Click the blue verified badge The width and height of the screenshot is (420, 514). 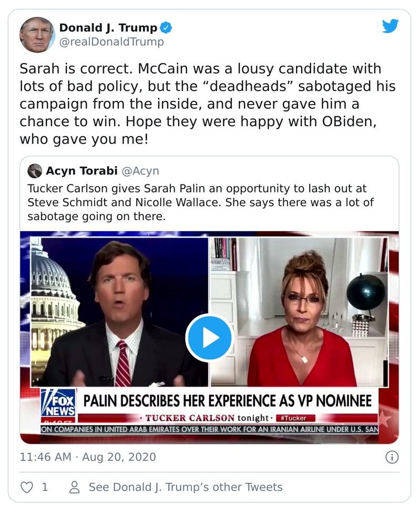[x=166, y=28]
